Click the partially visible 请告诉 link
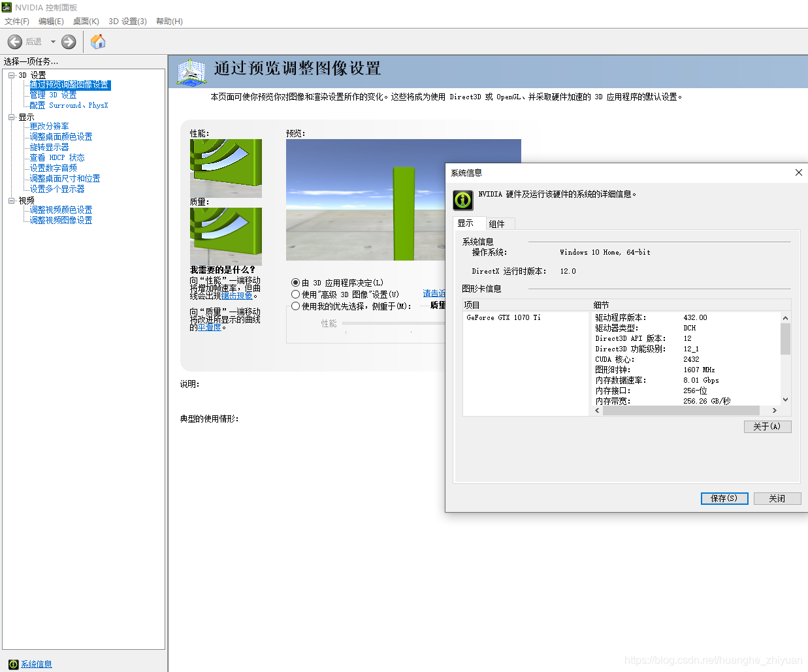Screen dimensions: 808x672 tap(434, 294)
